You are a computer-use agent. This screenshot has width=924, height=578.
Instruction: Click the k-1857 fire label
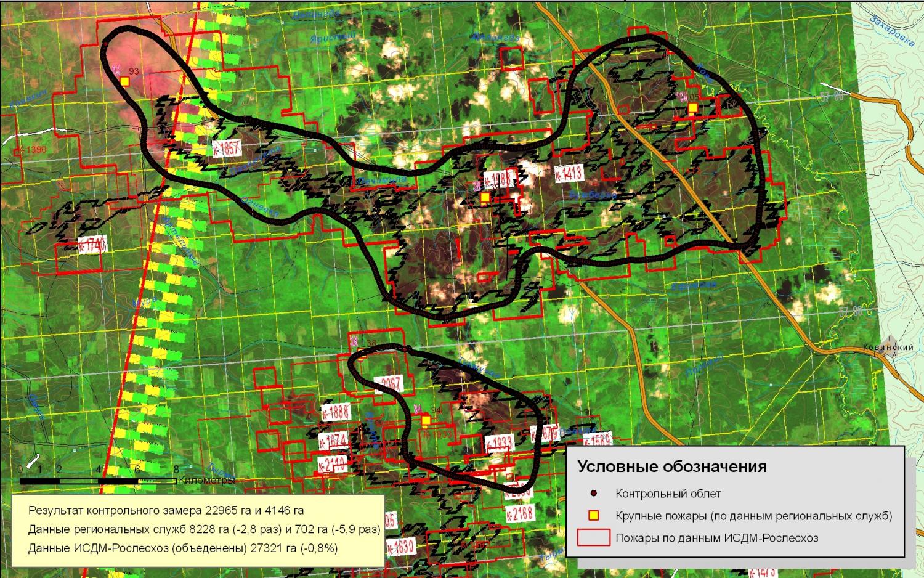[x=225, y=148]
